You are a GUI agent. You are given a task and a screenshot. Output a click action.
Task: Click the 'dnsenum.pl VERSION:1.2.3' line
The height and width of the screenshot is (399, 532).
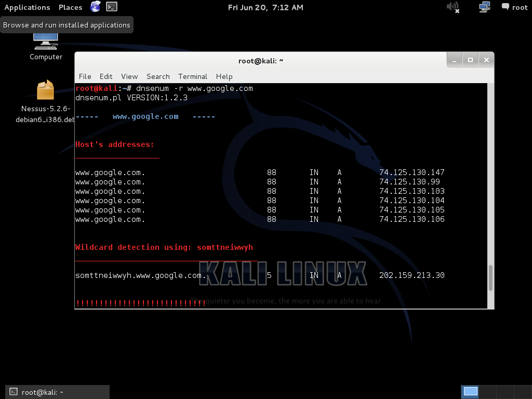131,98
